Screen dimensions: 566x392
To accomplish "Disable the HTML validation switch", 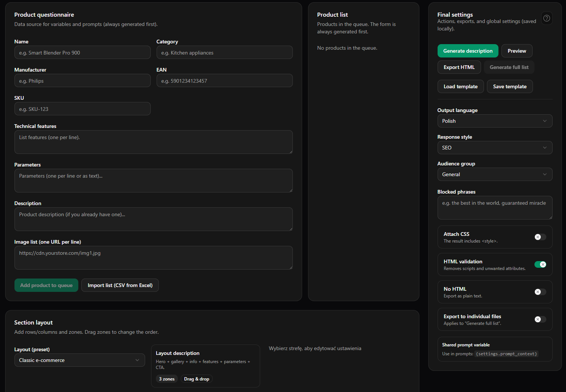I will [x=540, y=264].
